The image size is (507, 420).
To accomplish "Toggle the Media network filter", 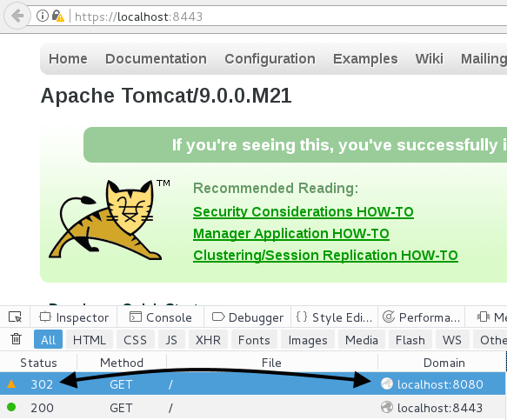I will (362, 339).
